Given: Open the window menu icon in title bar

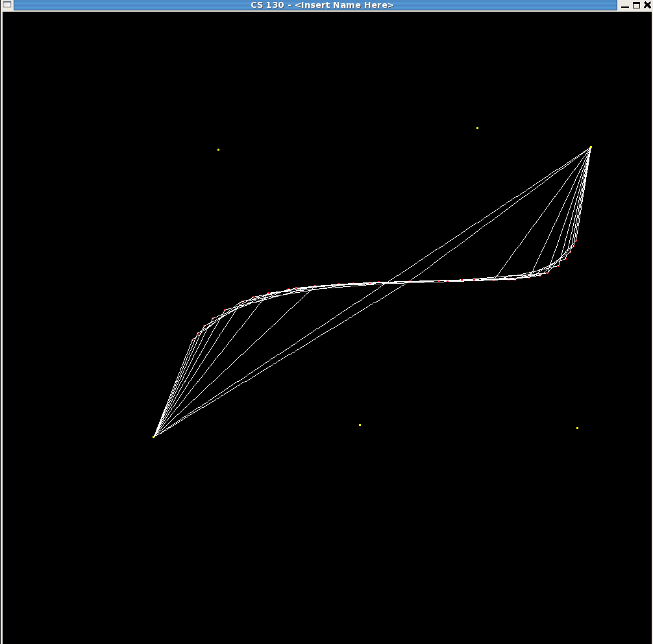Looking at the screenshot, I should [x=6, y=5].
